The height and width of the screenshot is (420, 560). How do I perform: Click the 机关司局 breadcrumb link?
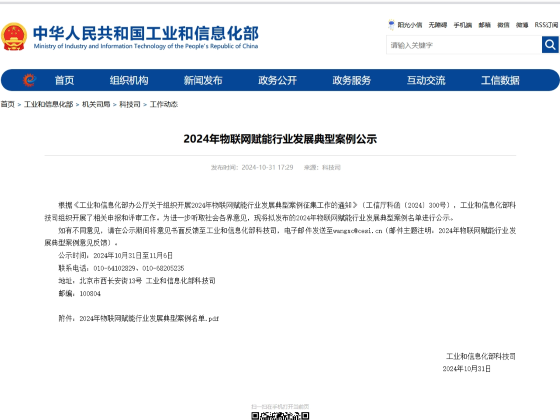(x=96, y=104)
